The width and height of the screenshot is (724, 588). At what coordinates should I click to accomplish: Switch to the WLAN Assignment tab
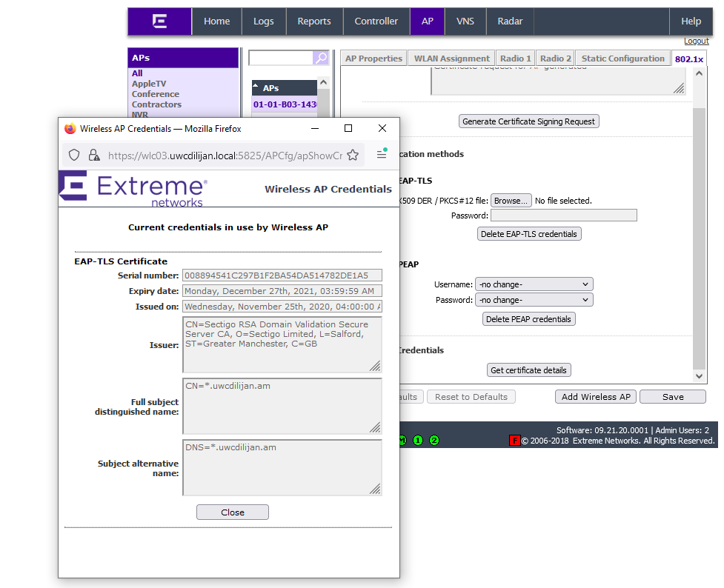click(451, 59)
